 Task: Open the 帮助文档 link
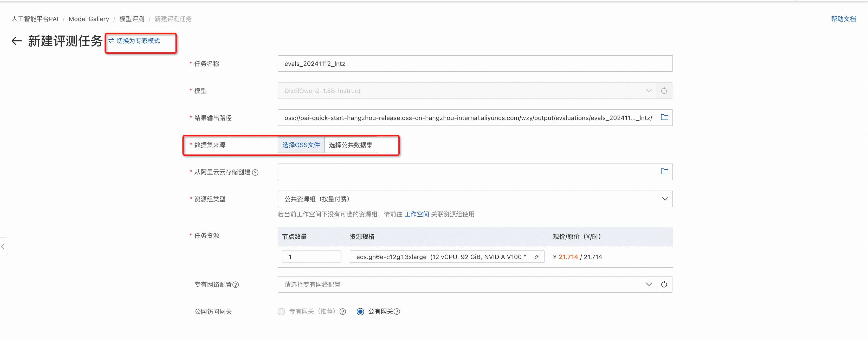click(x=843, y=19)
